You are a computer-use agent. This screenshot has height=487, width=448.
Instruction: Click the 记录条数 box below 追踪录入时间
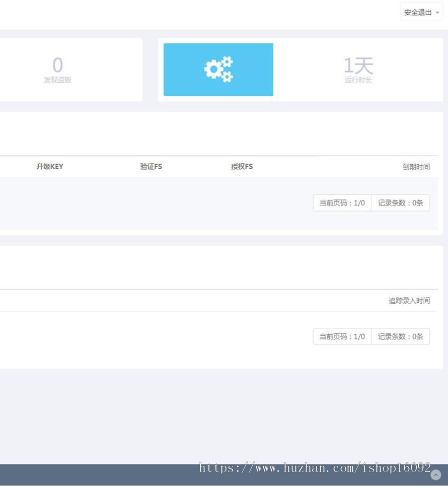401,336
